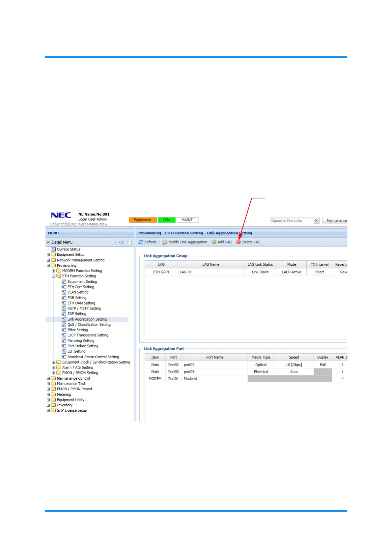Collapse the Provisioning folder
Screen dimensions: 392x555
[x=48, y=265]
